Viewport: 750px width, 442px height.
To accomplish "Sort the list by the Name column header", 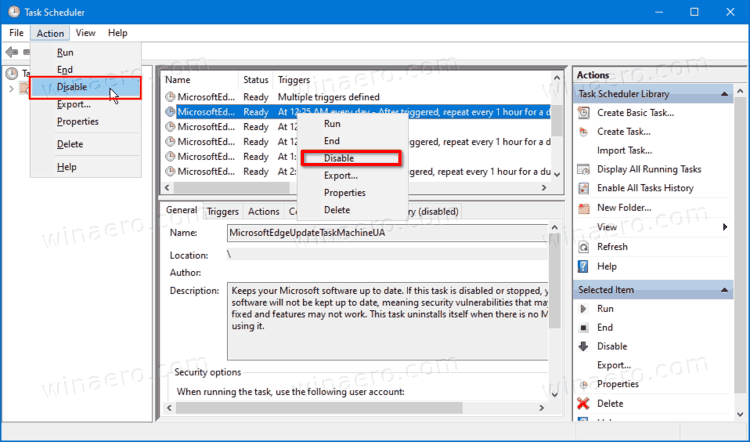I will click(200, 80).
